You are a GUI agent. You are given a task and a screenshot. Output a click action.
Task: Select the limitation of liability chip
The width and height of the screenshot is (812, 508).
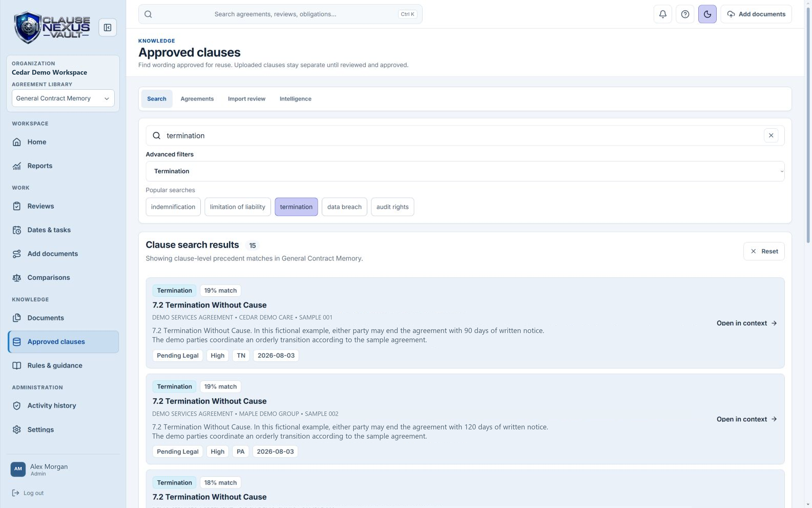pyautogui.click(x=238, y=207)
